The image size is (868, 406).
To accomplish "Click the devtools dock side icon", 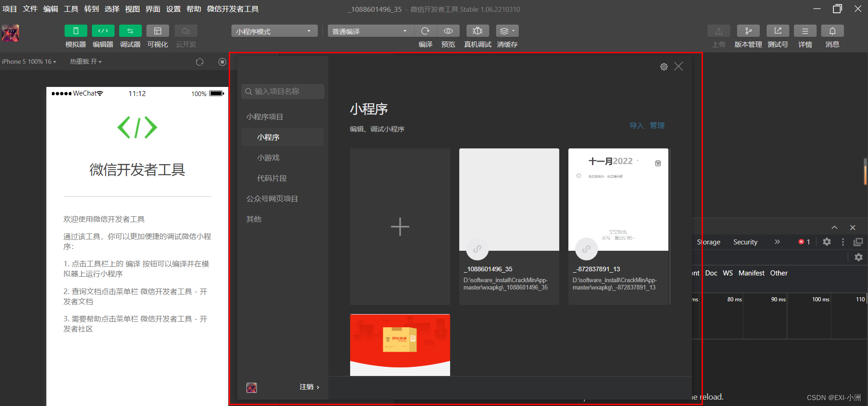I will click(858, 242).
